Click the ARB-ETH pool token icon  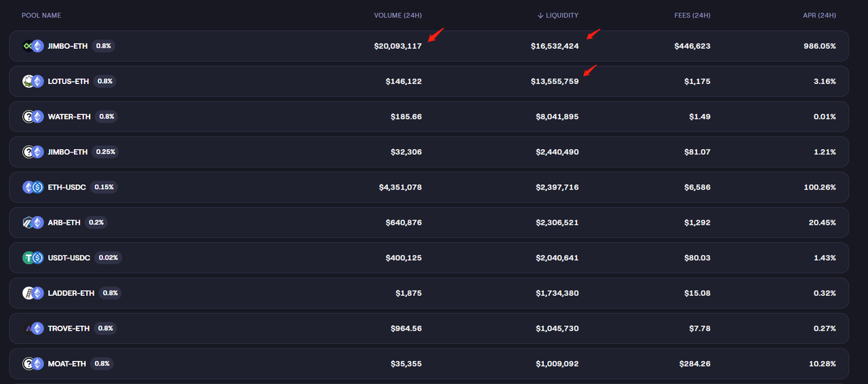33,222
